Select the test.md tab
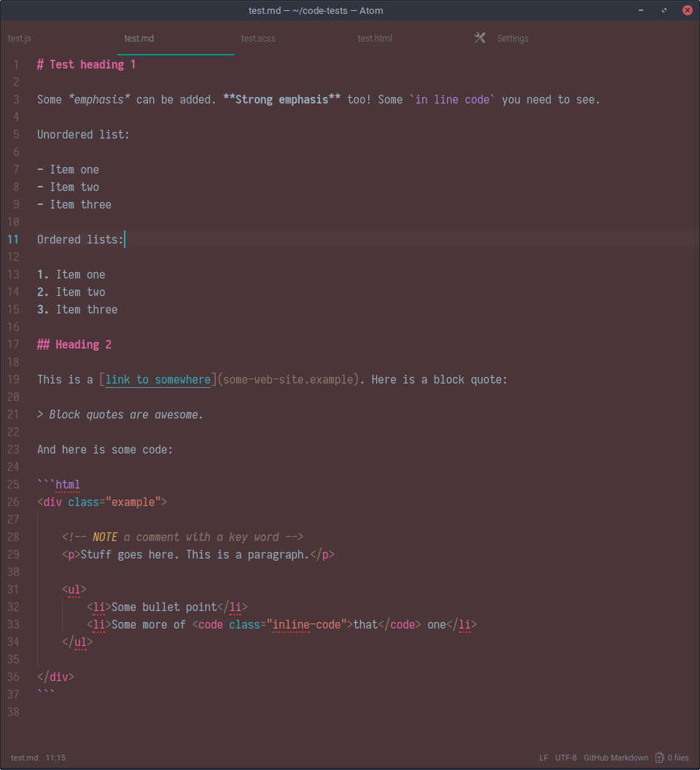 [x=139, y=39]
